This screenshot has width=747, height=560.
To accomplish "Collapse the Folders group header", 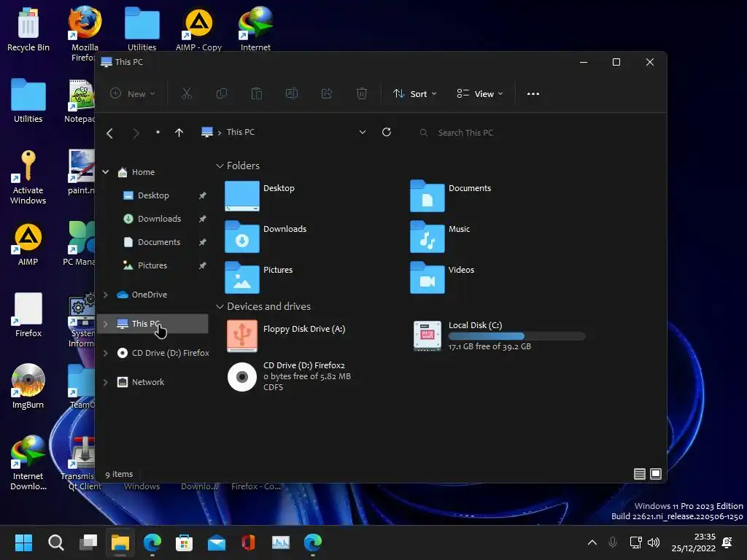I will (x=220, y=166).
